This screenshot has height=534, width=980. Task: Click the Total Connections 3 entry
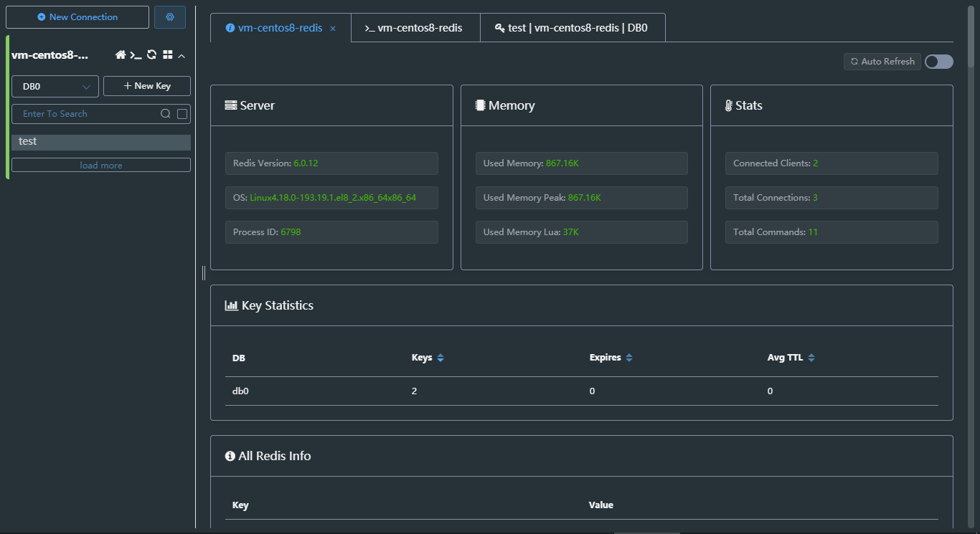831,198
